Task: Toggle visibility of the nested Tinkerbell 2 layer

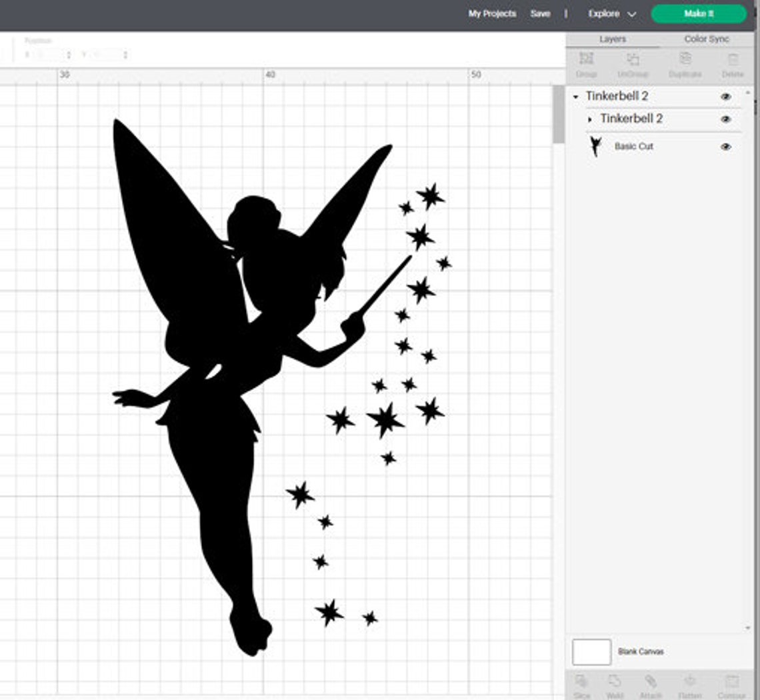Action: click(x=726, y=119)
